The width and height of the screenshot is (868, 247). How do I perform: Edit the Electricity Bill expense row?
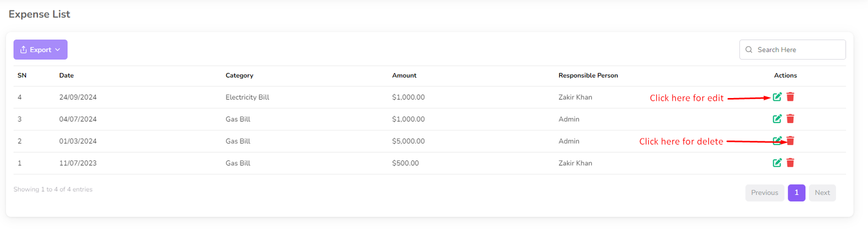pos(777,97)
